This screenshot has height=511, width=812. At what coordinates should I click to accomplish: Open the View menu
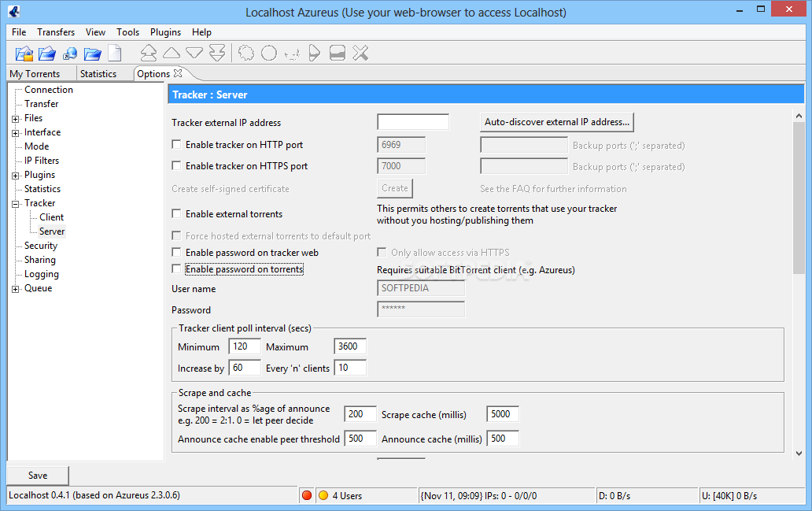tap(95, 32)
